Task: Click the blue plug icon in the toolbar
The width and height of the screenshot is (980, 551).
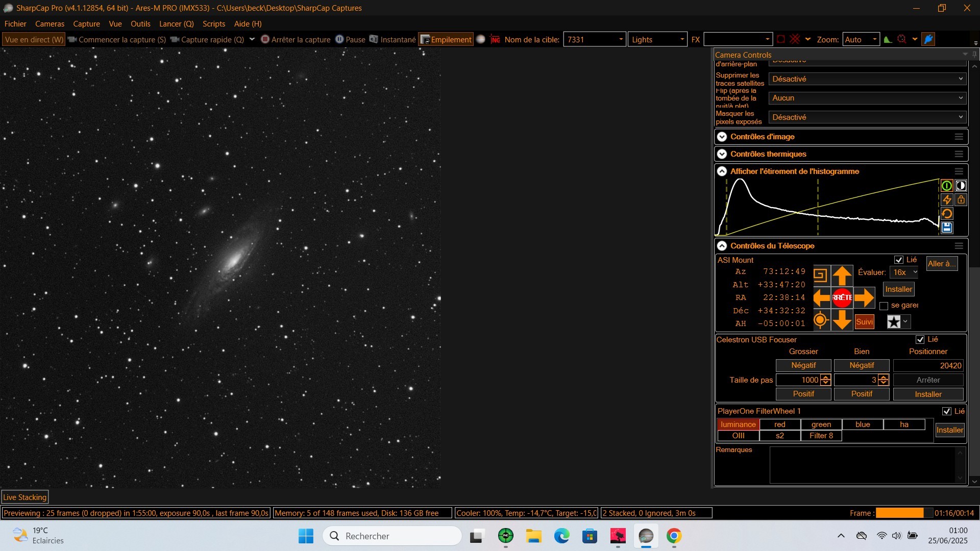Action: click(x=928, y=39)
